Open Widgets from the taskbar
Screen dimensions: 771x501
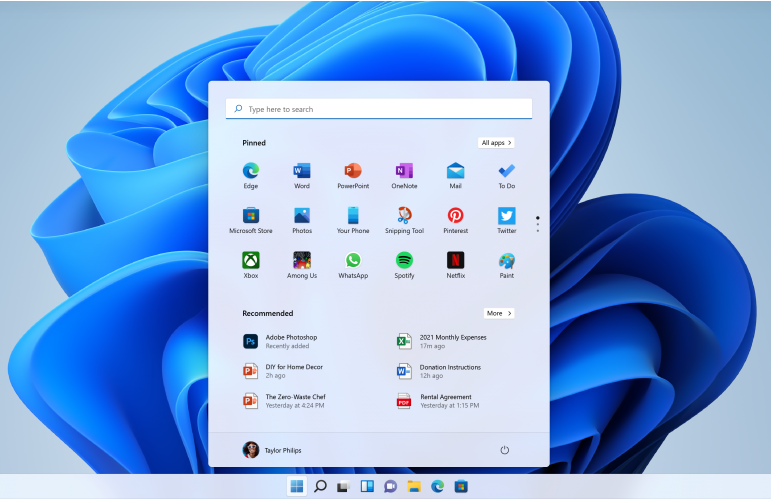tap(367, 487)
